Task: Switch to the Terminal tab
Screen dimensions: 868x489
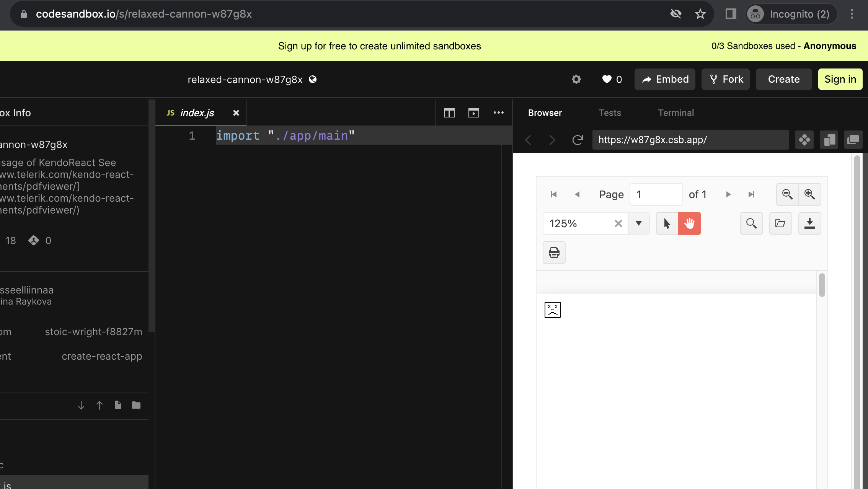Action: coord(675,112)
